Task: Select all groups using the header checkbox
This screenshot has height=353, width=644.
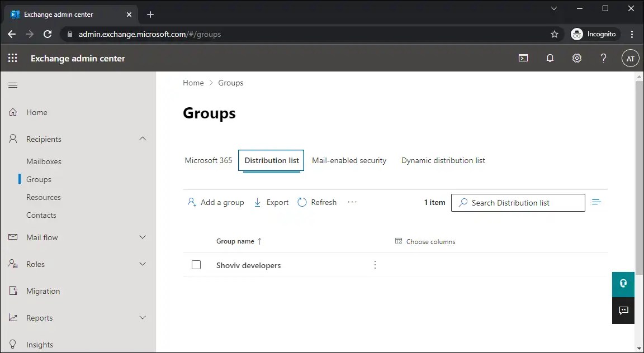Action: tap(196, 241)
